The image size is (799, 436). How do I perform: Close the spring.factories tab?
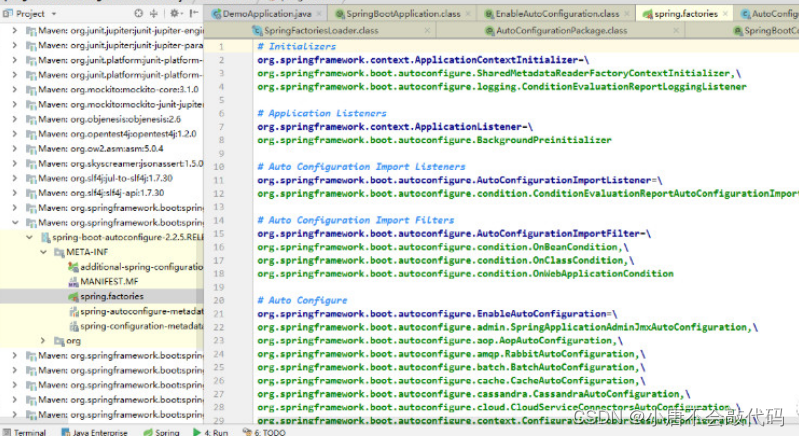pyautogui.click(x=726, y=14)
